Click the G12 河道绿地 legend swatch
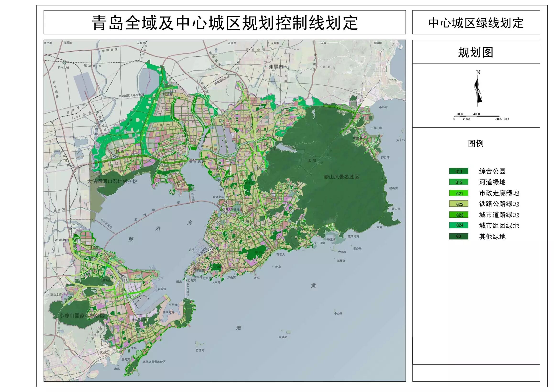This screenshot has width=554, height=392. coord(458,182)
